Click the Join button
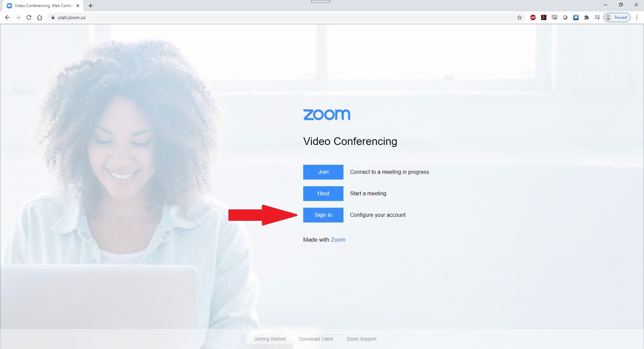The image size is (644, 349). click(x=323, y=172)
